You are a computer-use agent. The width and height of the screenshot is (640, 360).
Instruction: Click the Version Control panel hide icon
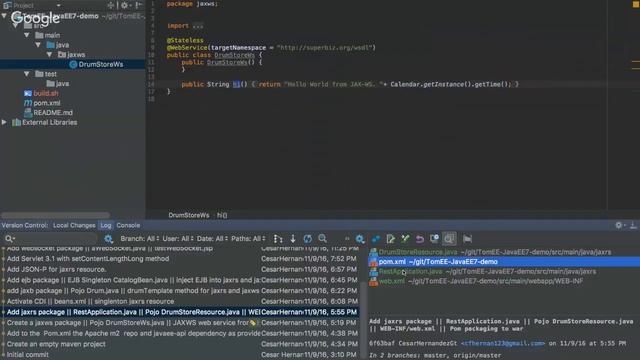pyautogui.click(x=633, y=225)
